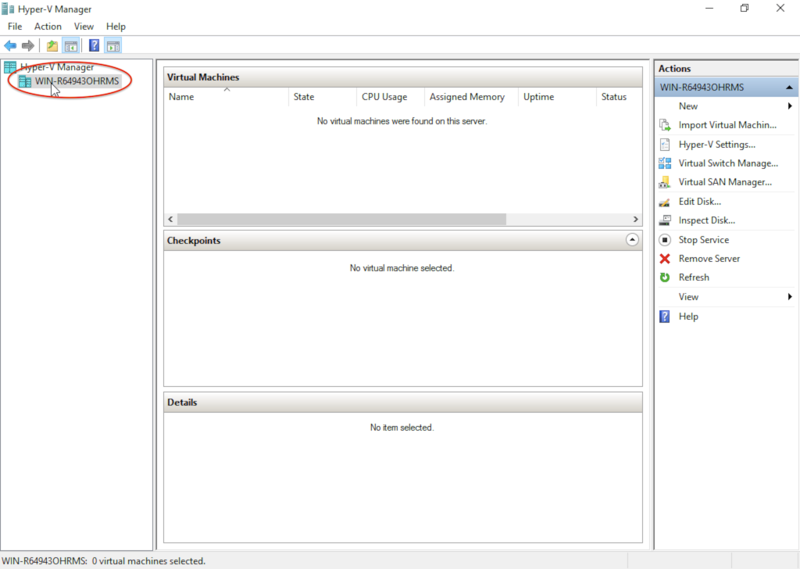800x569 pixels.
Task: Select the Hyper-V Manager root node
Action: [x=57, y=67]
